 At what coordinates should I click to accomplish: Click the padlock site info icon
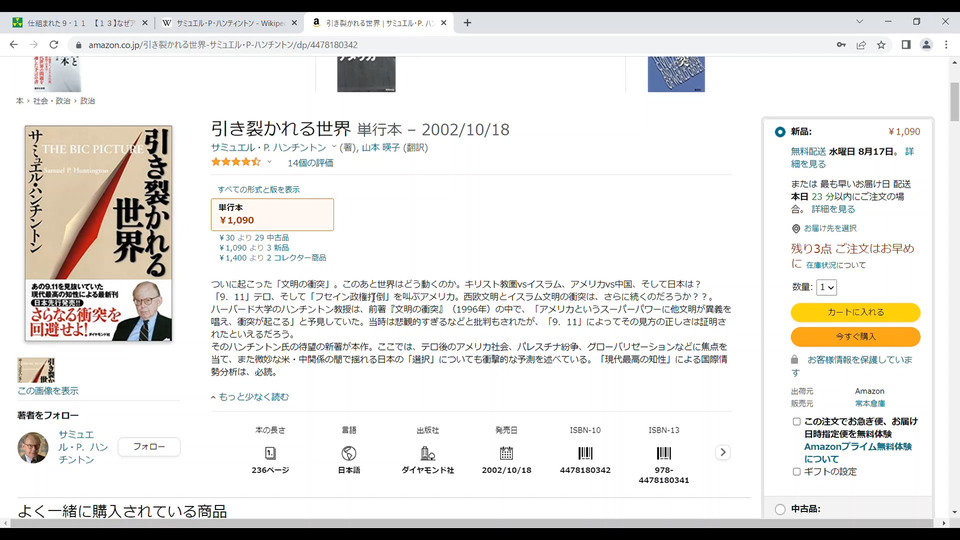click(x=78, y=45)
